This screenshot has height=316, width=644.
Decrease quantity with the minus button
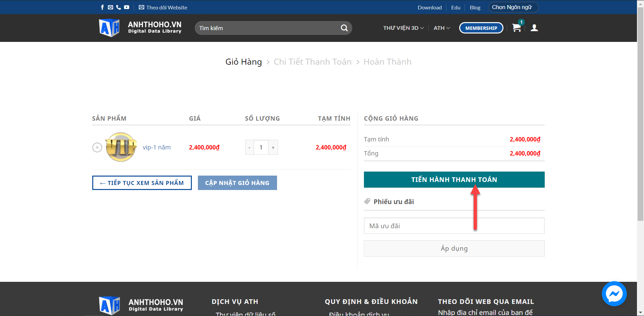(x=249, y=147)
